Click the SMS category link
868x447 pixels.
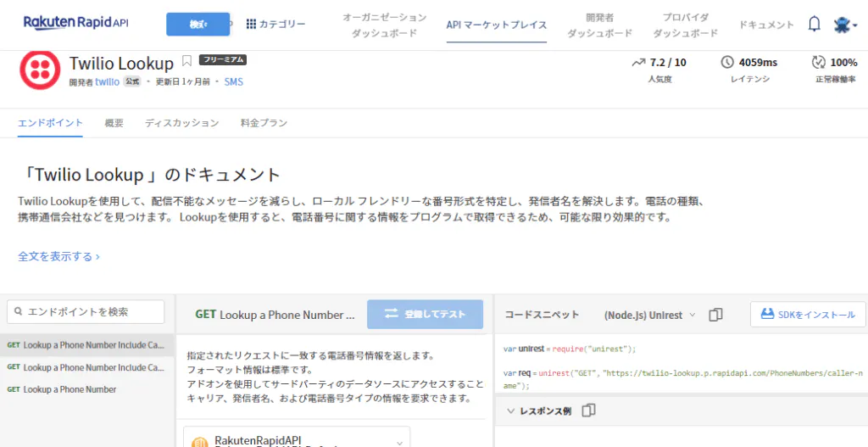(x=234, y=82)
